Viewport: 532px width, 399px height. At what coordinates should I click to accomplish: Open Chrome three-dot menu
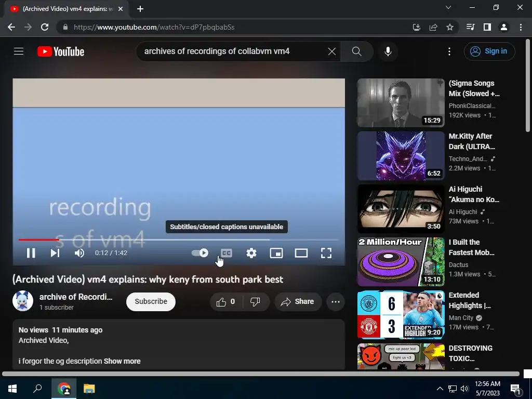click(x=521, y=27)
